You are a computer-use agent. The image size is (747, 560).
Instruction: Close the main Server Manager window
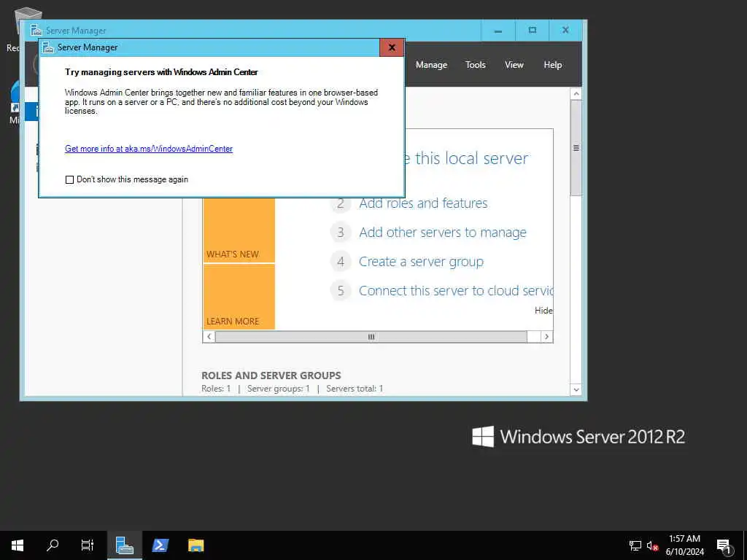(x=565, y=31)
